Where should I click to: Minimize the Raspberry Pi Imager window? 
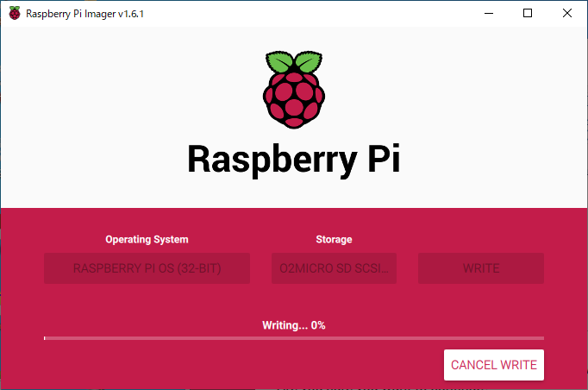tap(488, 13)
